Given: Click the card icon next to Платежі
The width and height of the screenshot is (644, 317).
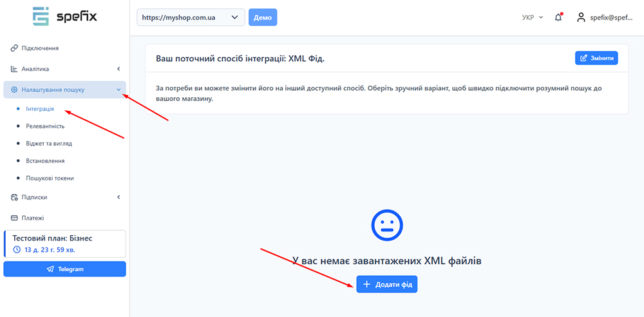Looking at the screenshot, I should pyautogui.click(x=14, y=218).
